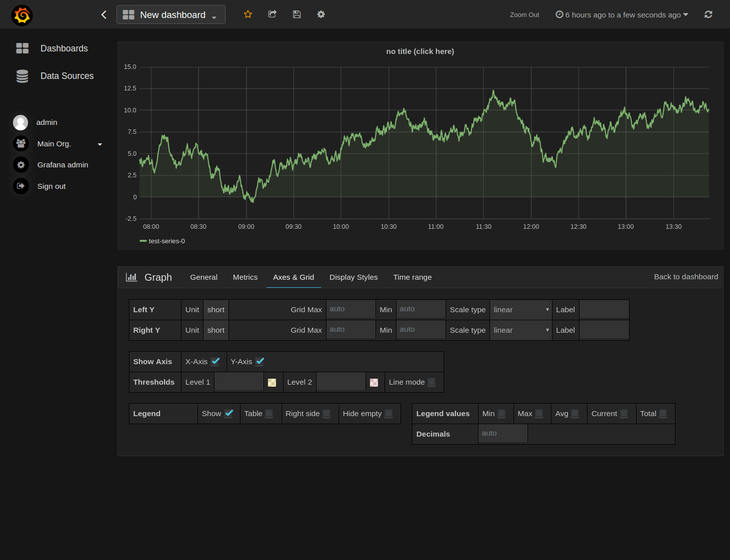Screen dimensions: 730x560
Task: Click the Grafana logo
Action: tap(21, 14)
